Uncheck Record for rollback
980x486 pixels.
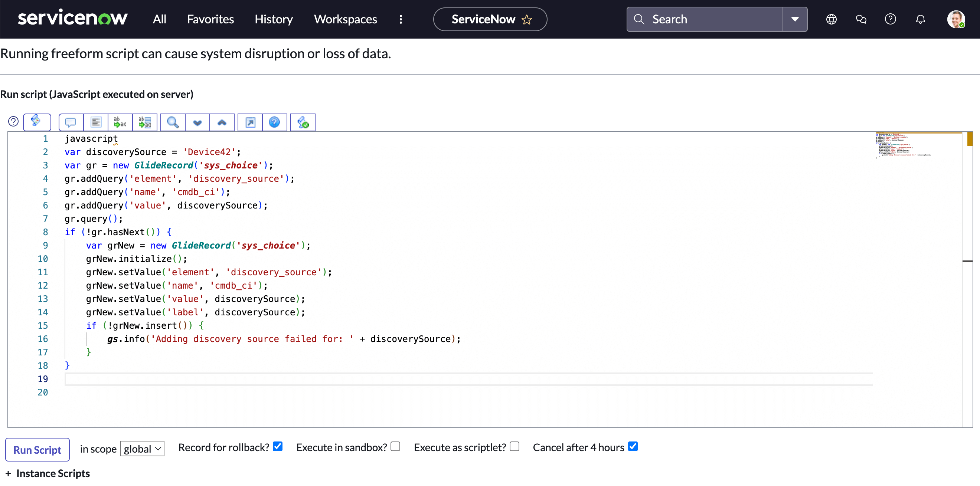coord(278,446)
